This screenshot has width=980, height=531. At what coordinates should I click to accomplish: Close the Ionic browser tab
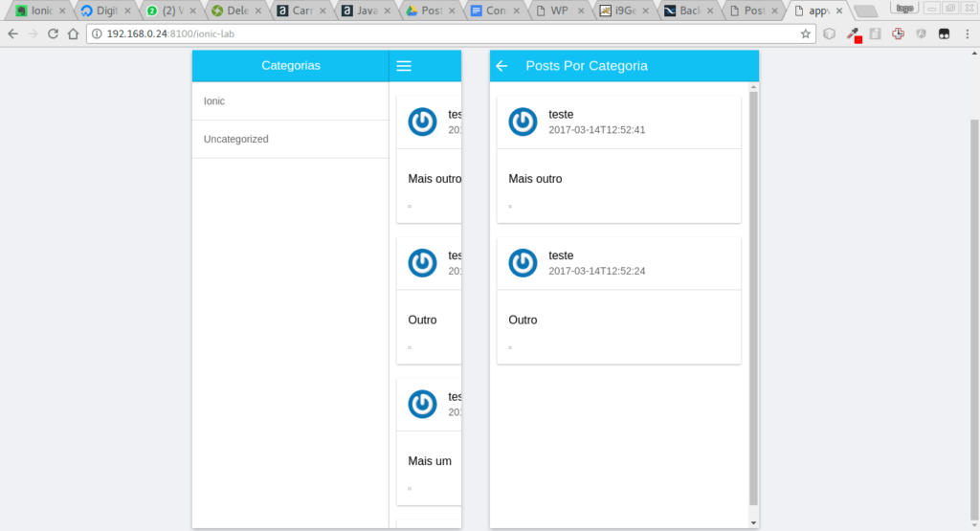(62, 11)
